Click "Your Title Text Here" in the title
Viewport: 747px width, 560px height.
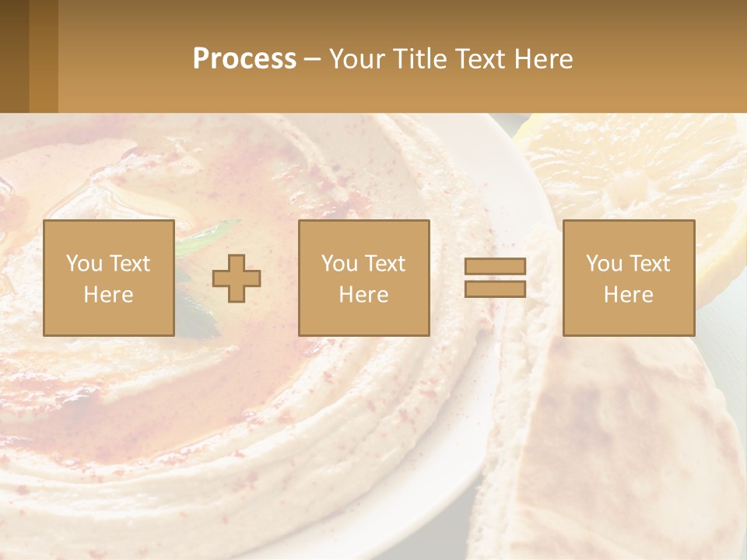pos(451,59)
